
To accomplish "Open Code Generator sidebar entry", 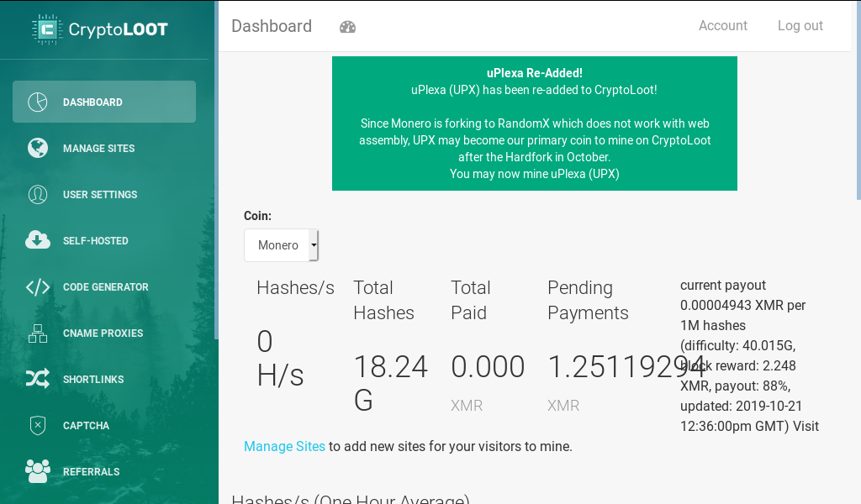I will [x=104, y=286].
